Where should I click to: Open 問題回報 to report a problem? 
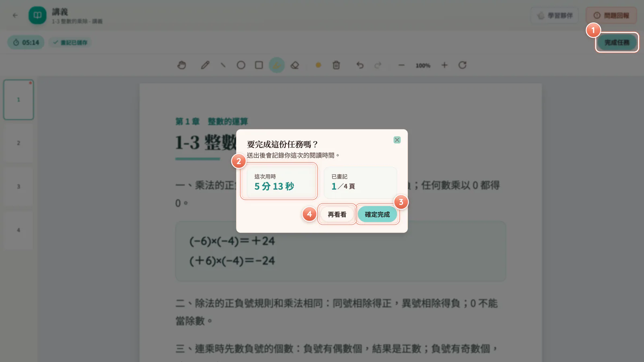point(611,15)
